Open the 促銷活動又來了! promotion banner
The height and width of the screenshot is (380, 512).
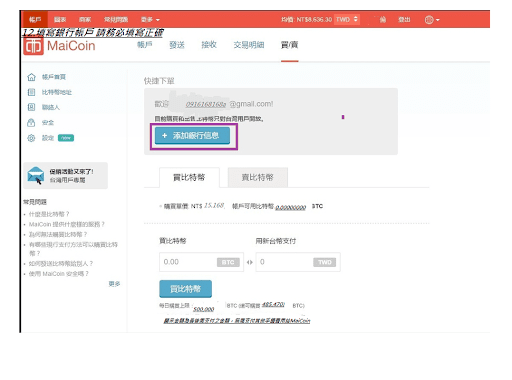pyautogui.click(x=66, y=176)
